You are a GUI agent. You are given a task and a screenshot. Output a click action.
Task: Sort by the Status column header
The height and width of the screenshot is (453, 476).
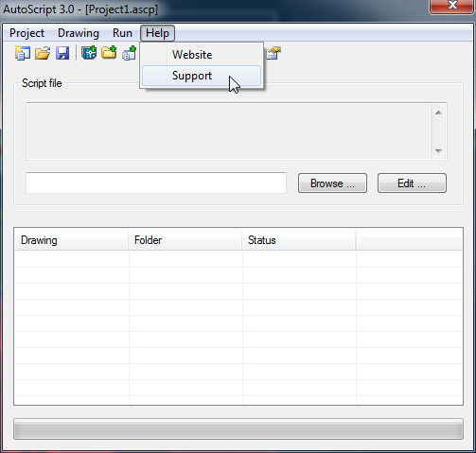pos(299,240)
